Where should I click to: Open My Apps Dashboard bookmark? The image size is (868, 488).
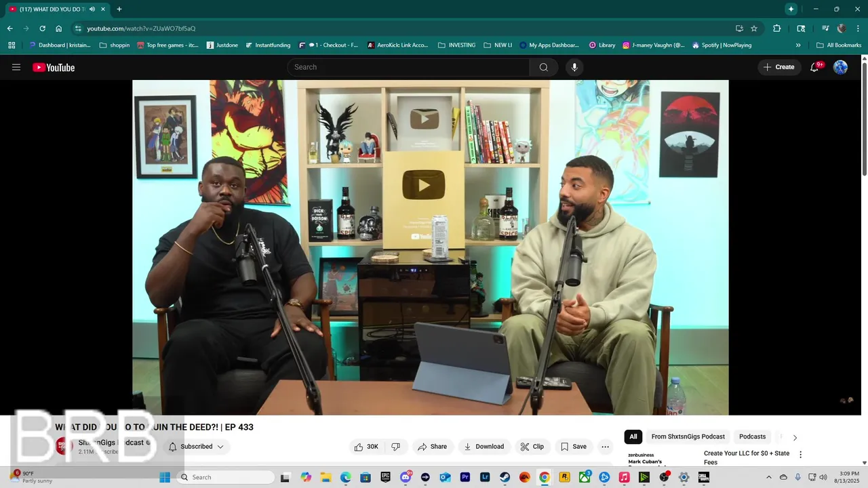pos(549,45)
